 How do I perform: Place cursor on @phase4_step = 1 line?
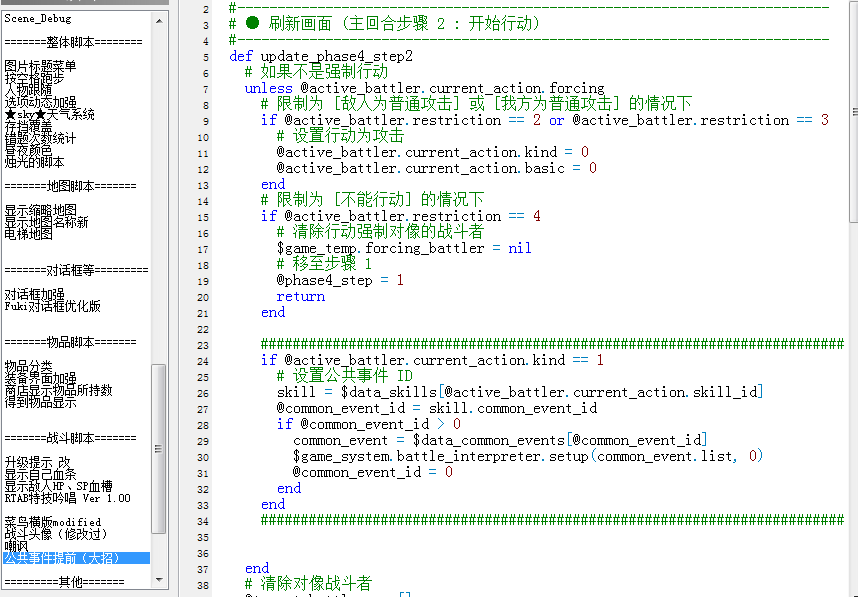(340, 281)
